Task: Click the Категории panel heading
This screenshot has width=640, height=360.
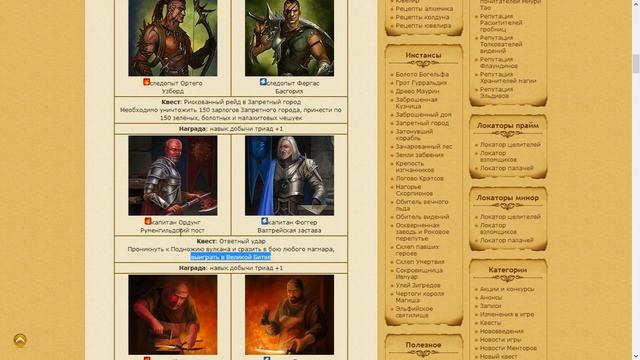Action: click(x=507, y=270)
